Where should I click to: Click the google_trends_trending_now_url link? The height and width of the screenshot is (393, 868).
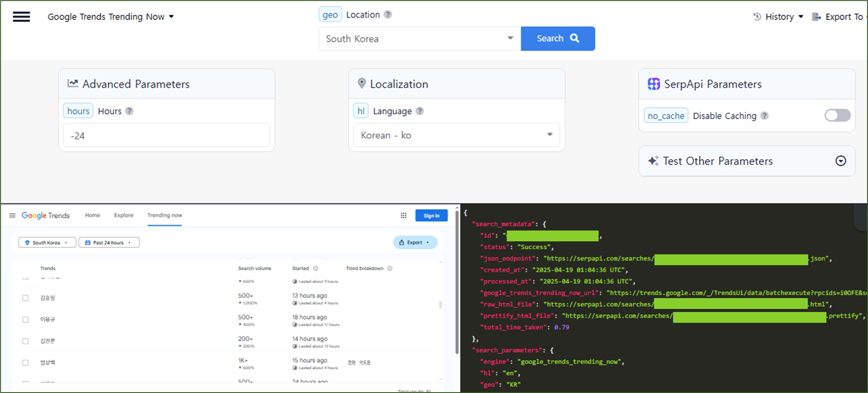[x=736, y=293]
